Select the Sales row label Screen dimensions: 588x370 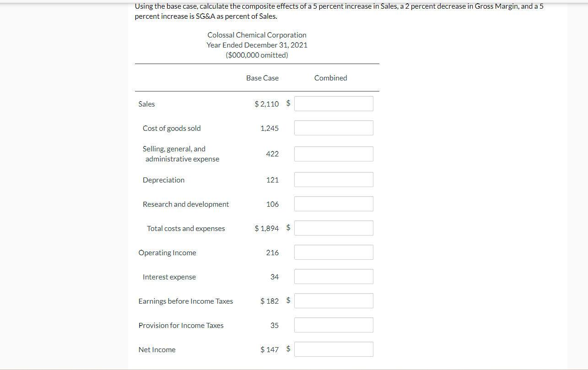[x=146, y=104]
